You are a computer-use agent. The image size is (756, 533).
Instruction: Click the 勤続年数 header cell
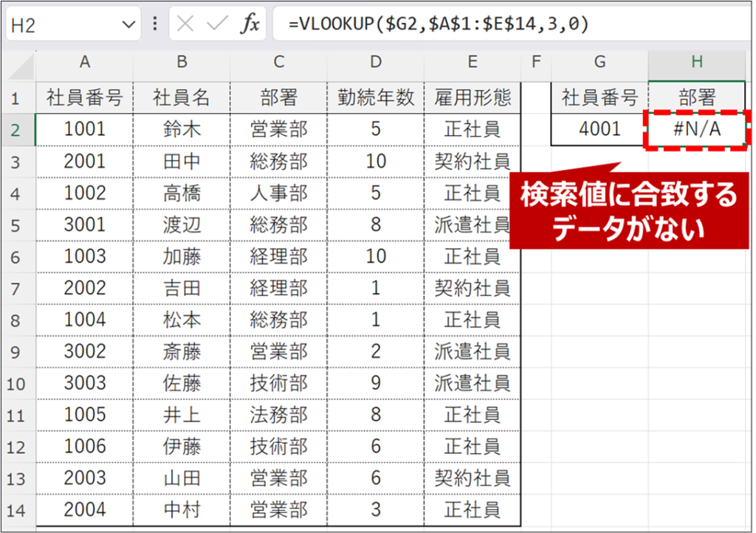[376, 97]
